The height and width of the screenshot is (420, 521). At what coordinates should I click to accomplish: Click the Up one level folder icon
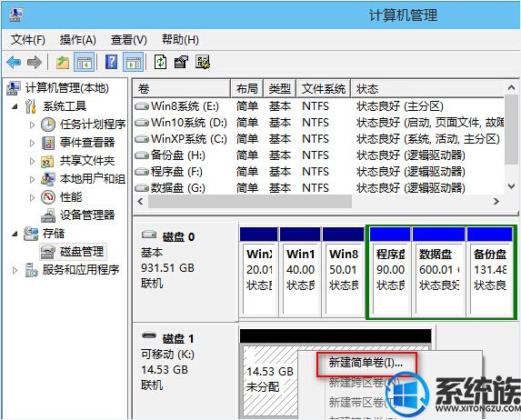(63, 62)
